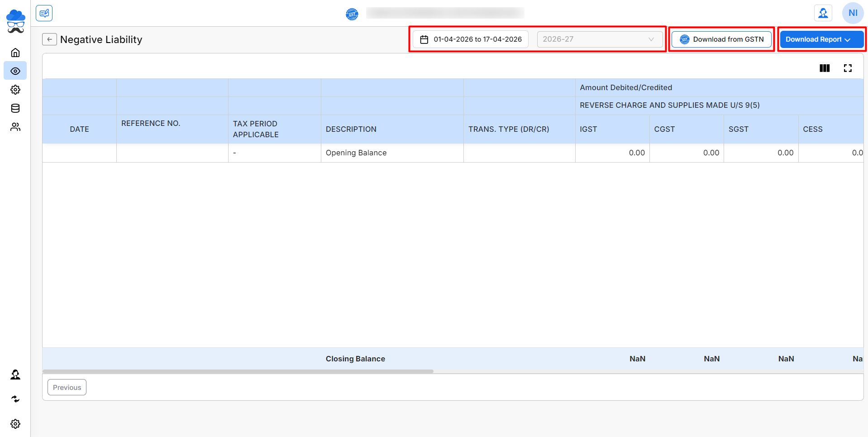
Task: Click the back arrow beside Negative Liability
Action: point(49,39)
